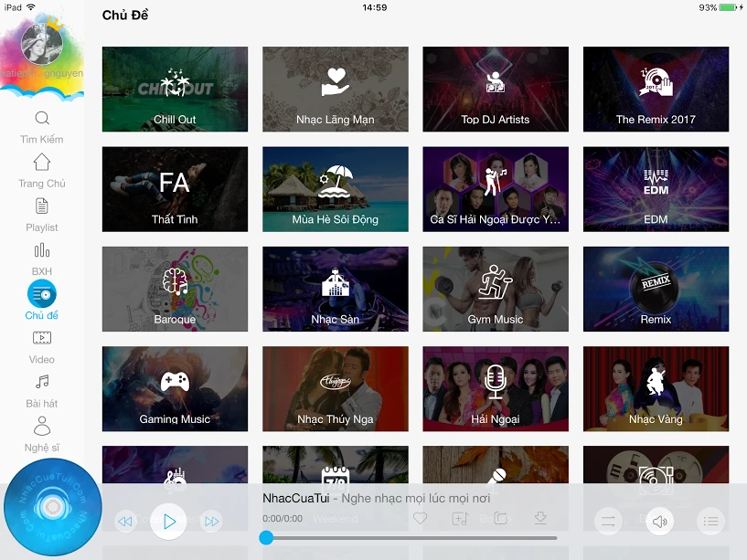
Task: Open the EDM topic tile
Action: [656, 189]
